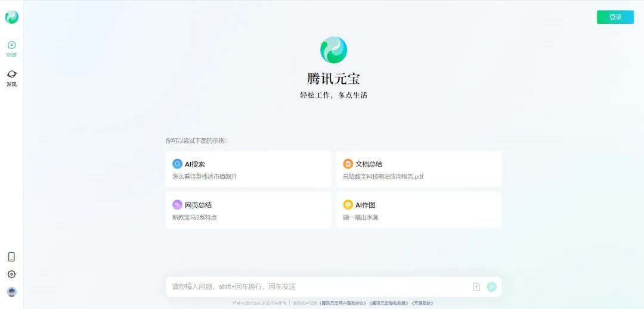Select the AI作图 example card
This screenshot has width=644, height=309.
click(419, 210)
